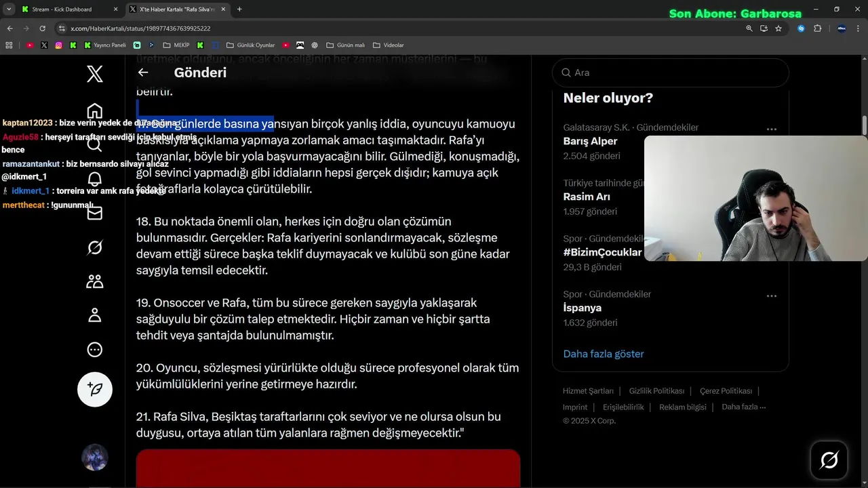Click the webcam overlay video

coord(755,198)
